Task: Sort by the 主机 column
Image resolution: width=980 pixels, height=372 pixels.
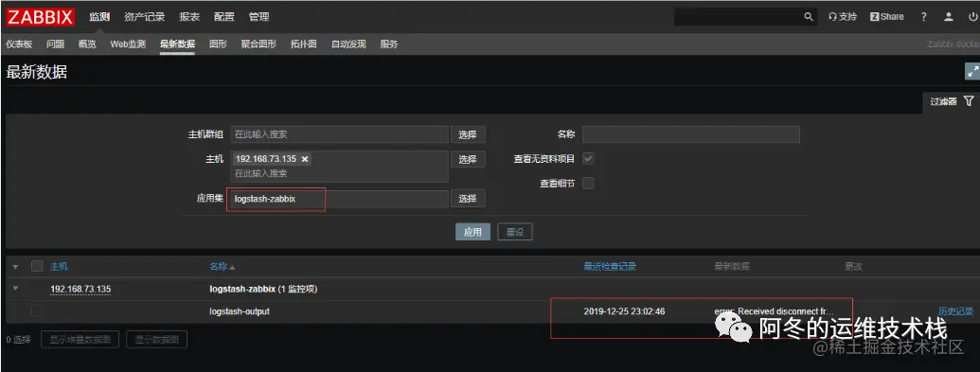Action: 59,266
